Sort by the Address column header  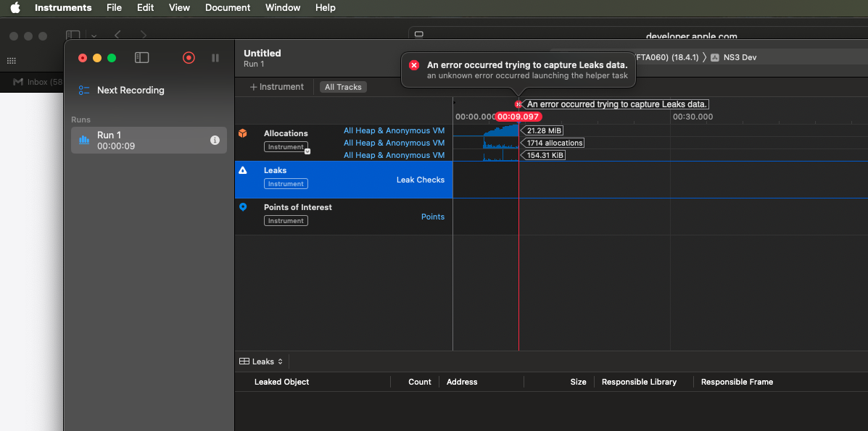click(462, 382)
